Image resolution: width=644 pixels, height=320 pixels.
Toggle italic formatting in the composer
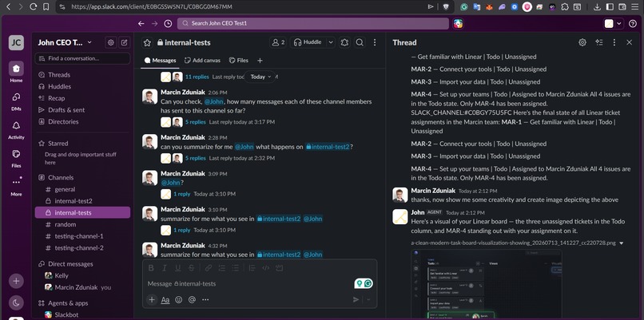[x=165, y=268]
